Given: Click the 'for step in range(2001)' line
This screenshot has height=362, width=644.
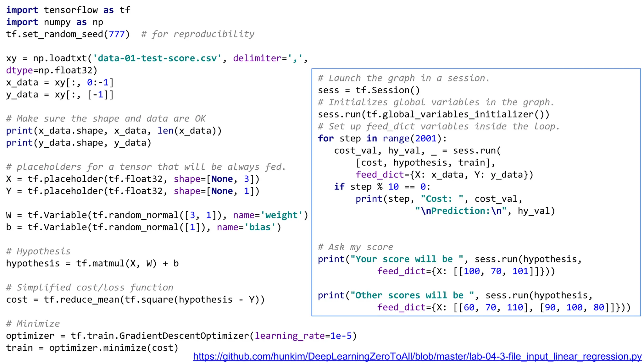Looking at the screenshot, I should point(382,139).
